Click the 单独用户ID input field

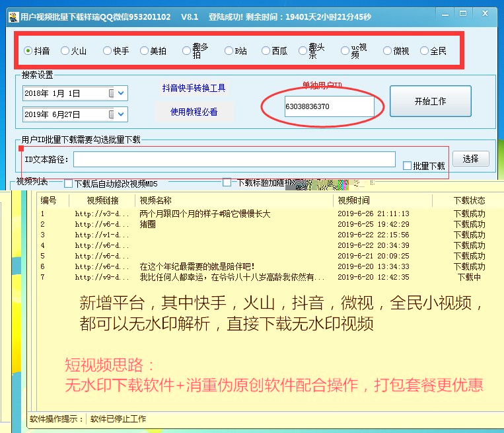(x=330, y=106)
